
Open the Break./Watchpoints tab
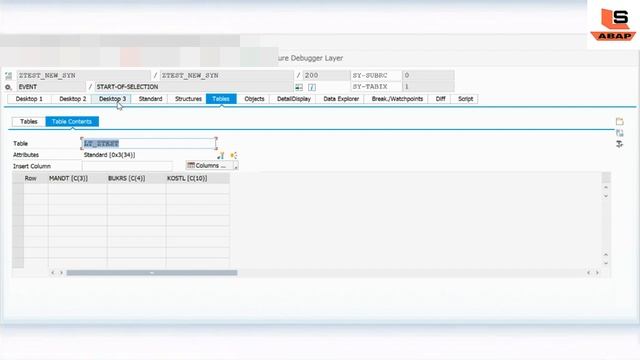point(397,99)
